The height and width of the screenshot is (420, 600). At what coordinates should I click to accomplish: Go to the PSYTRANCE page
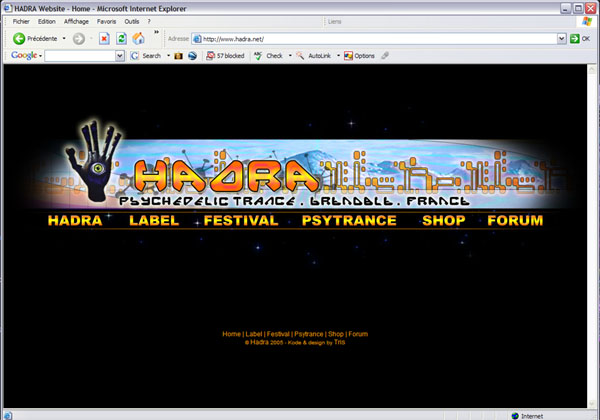pos(349,221)
